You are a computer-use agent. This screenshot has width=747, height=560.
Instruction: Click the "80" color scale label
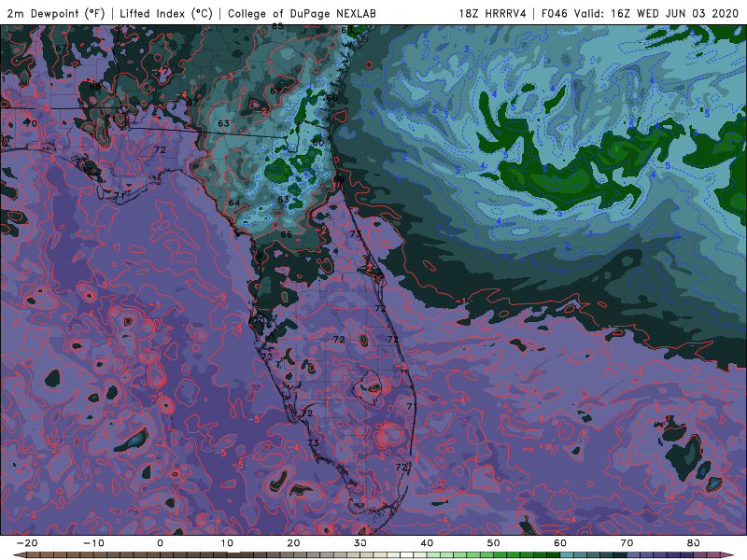694,543
